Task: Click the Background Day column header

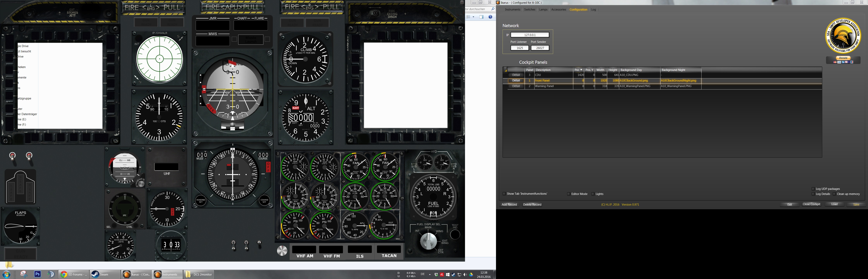Action: click(x=640, y=70)
